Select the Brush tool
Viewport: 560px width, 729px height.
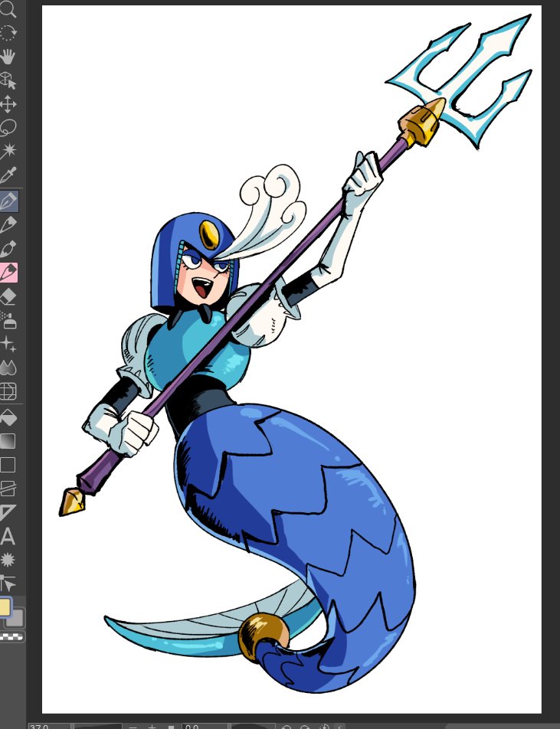point(8,248)
